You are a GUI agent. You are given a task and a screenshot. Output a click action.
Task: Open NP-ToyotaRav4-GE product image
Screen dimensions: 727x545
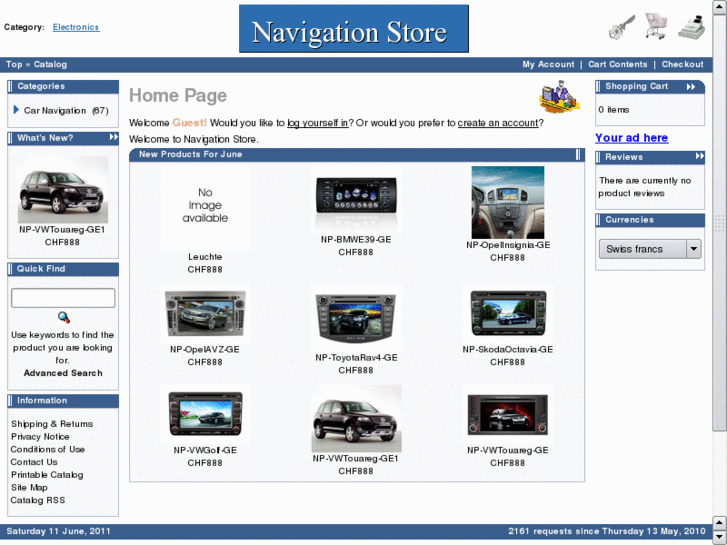pos(356,317)
